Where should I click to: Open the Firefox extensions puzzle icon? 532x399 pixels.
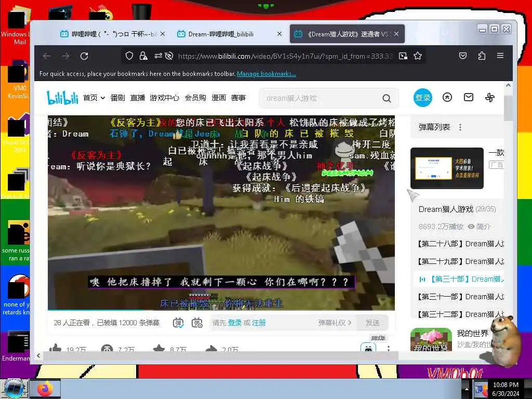click(x=482, y=56)
